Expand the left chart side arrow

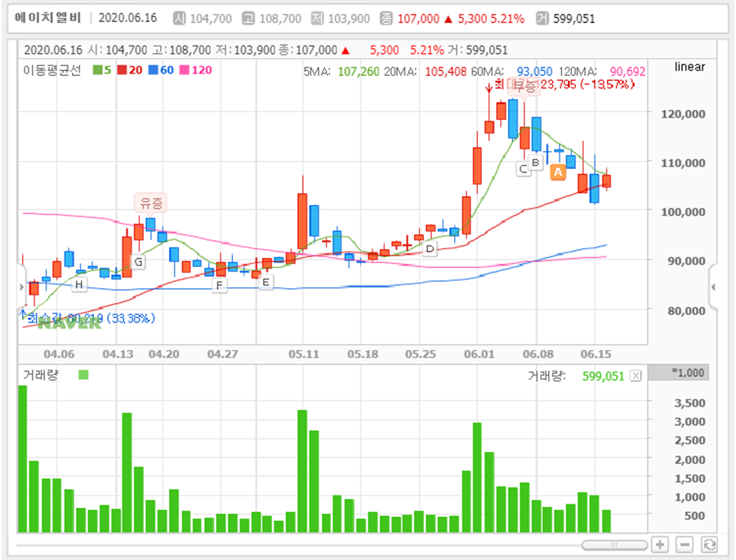[x=21, y=287]
